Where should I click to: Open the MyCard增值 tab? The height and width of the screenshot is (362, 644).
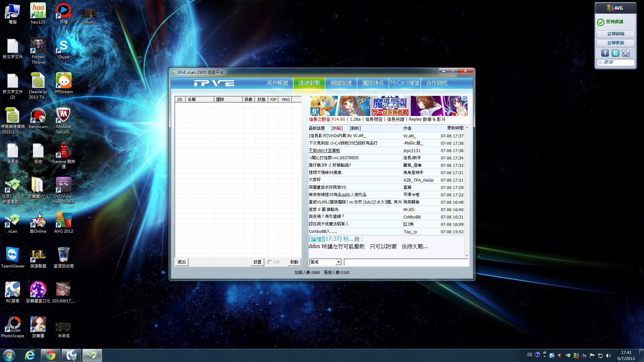pos(405,83)
